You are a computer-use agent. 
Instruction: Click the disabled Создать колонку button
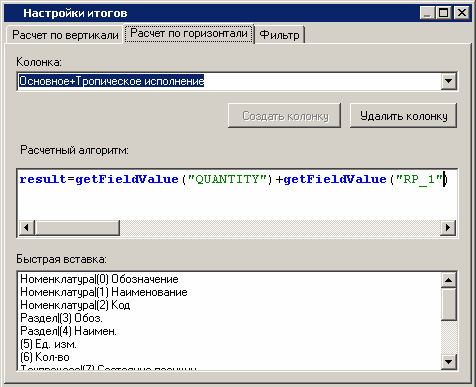point(285,116)
